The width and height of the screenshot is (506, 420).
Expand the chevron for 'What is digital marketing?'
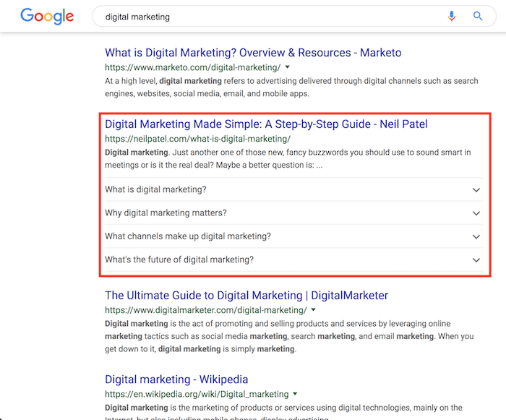click(x=476, y=189)
